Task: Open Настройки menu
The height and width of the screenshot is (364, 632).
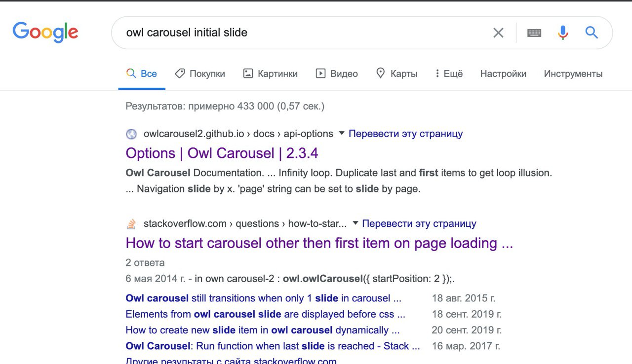Action: pyautogui.click(x=503, y=74)
